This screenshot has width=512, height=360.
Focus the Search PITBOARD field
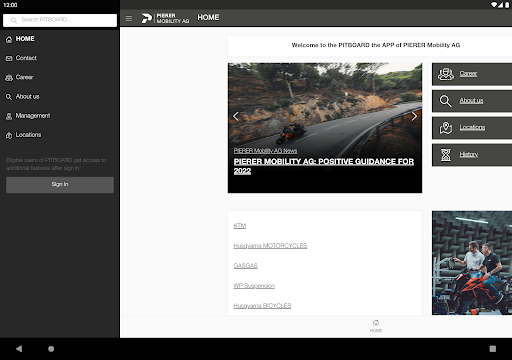[x=60, y=20]
